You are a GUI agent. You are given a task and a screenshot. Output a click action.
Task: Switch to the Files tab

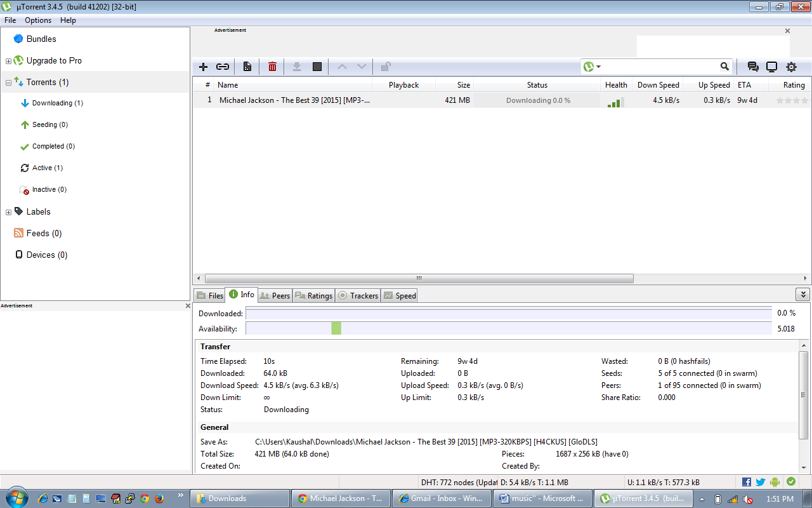tap(209, 295)
